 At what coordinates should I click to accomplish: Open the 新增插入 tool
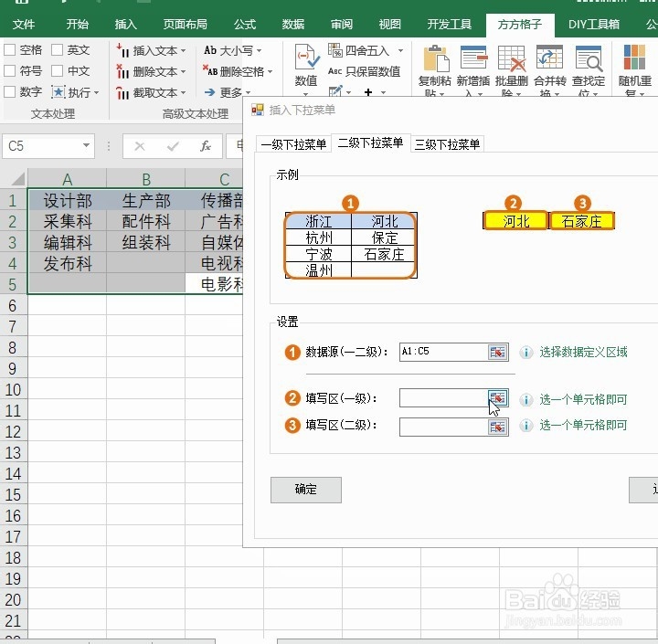(x=473, y=70)
